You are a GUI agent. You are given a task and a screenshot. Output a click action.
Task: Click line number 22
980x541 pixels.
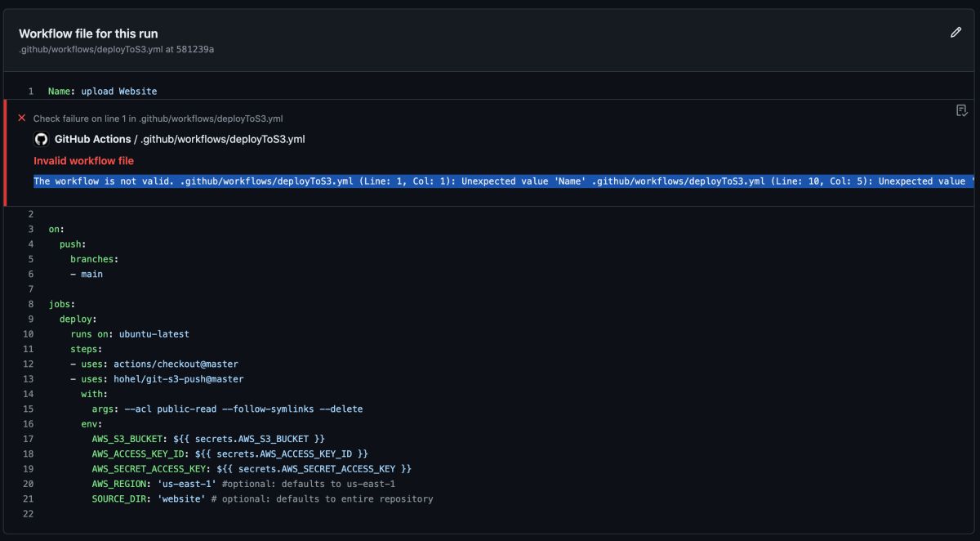[29, 513]
